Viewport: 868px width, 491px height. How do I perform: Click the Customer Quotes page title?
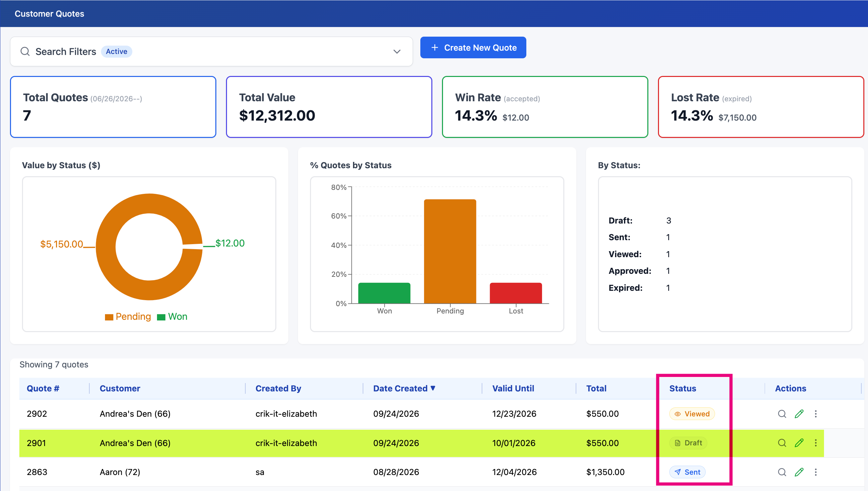pos(49,14)
